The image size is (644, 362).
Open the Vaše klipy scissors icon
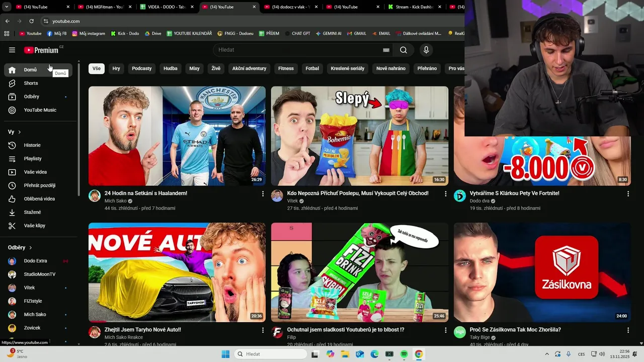(12, 226)
